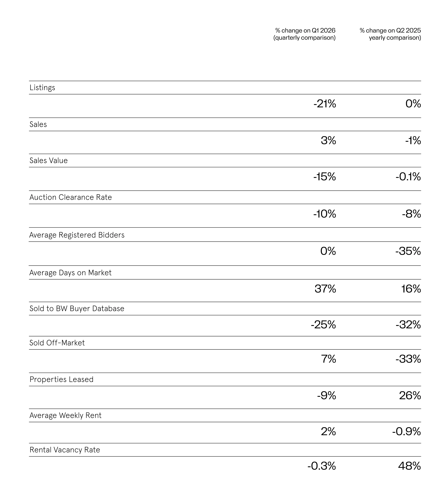Click the Rental Vacancy Rate label
Viewport: 448px width, 504px height.
(65, 450)
